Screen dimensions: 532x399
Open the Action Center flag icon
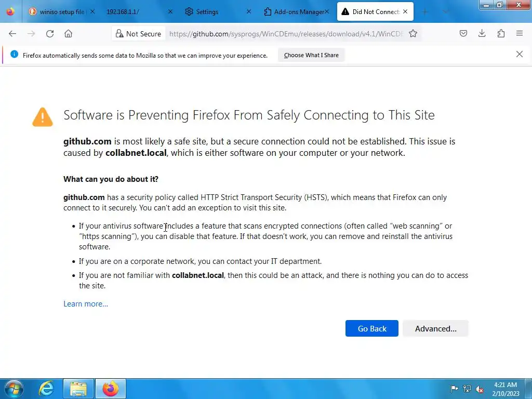[x=454, y=389]
